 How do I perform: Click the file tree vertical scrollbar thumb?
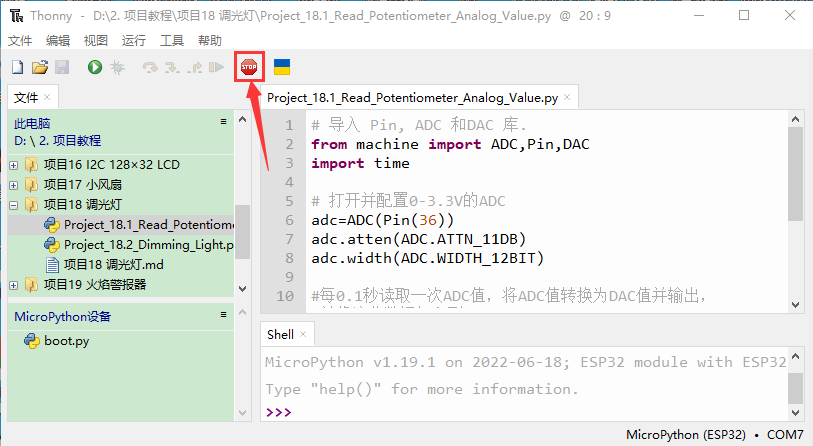[x=242, y=230]
